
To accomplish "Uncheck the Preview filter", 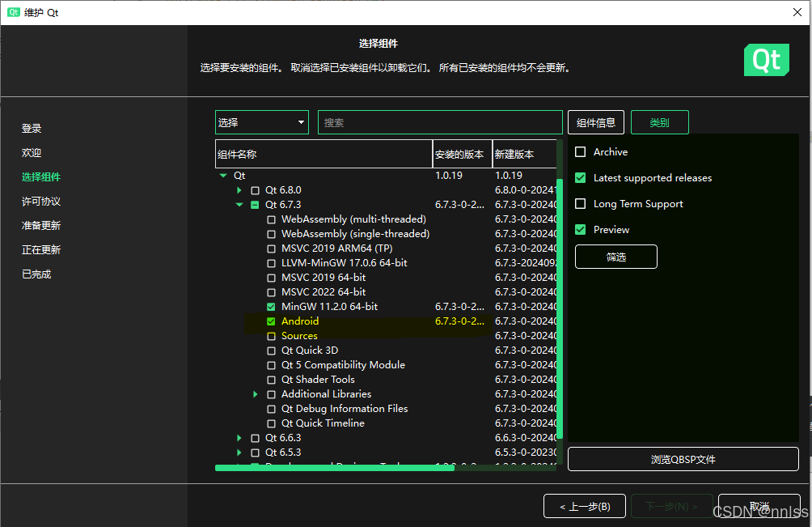I will click(x=581, y=230).
